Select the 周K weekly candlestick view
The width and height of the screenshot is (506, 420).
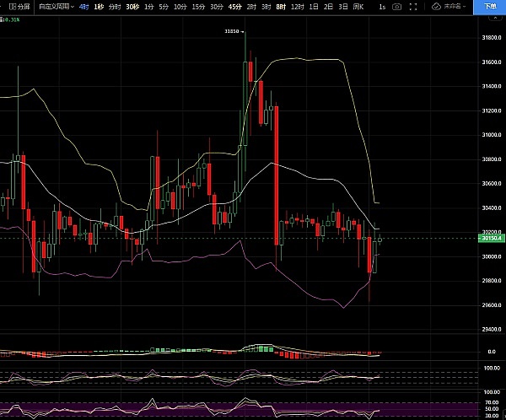tap(358, 7)
